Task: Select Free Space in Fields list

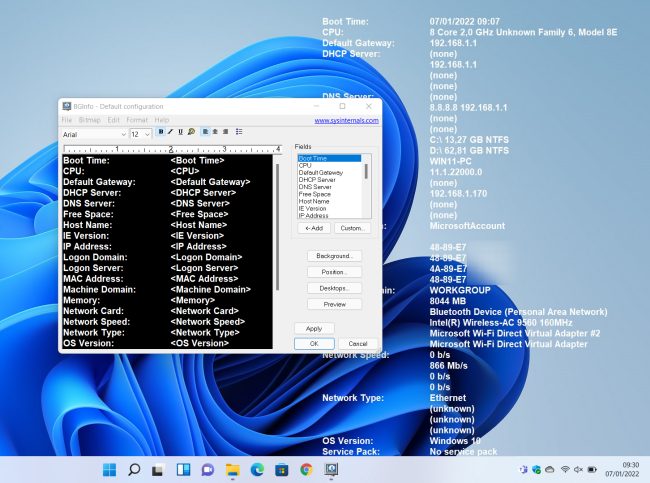Action: tap(330, 194)
